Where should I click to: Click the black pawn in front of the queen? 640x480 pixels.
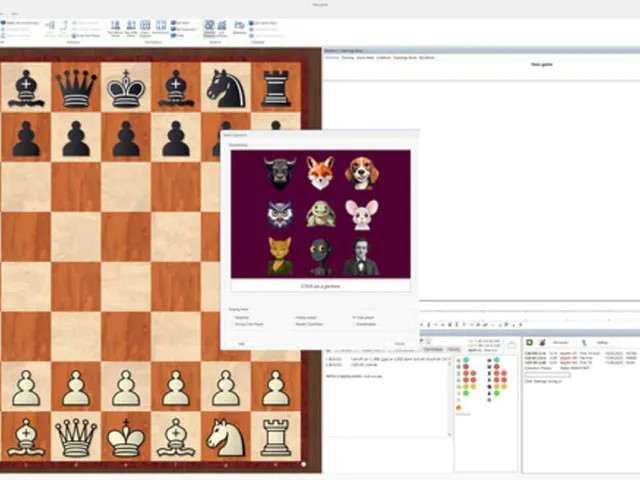(x=76, y=139)
